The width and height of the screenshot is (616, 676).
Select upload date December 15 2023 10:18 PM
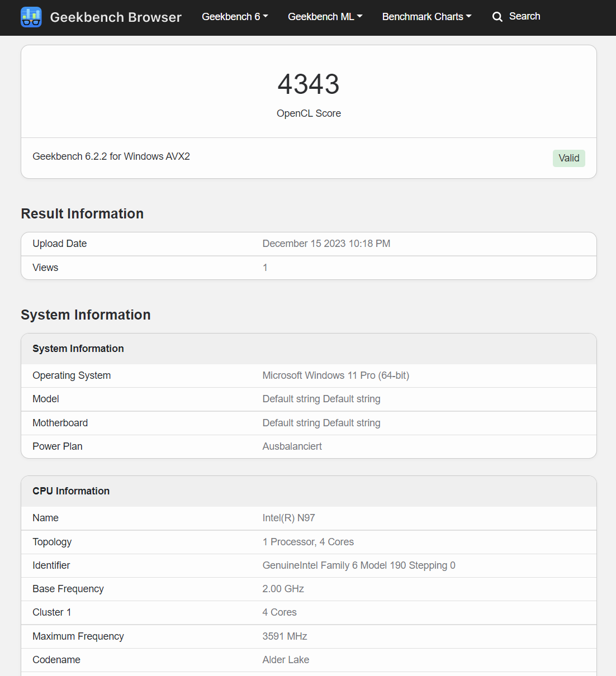click(326, 244)
